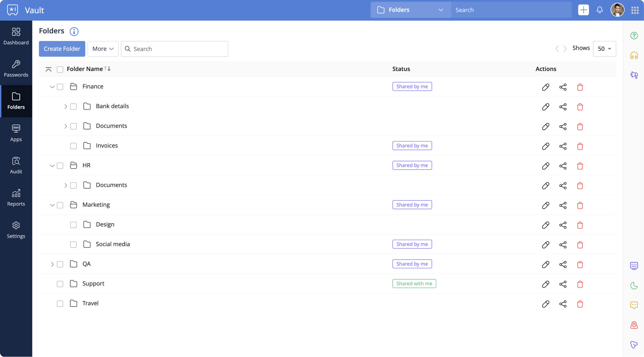Click the Folders info icon

[x=74, y=31]
